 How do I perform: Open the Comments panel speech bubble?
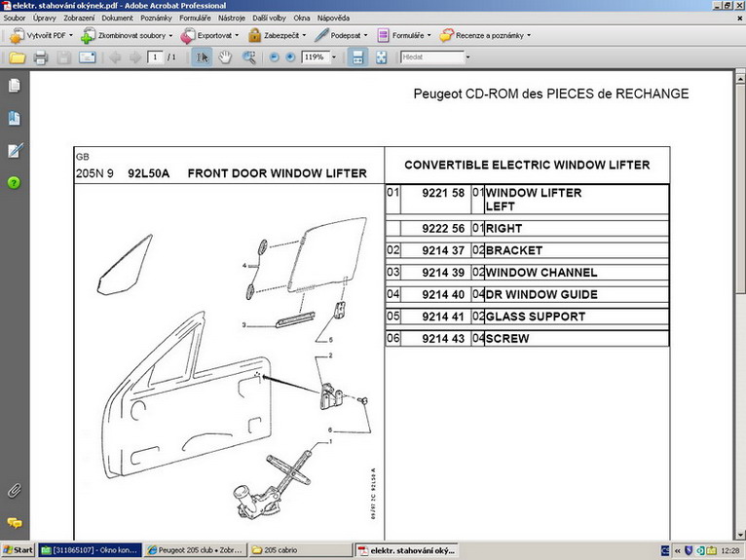(14, 523)
